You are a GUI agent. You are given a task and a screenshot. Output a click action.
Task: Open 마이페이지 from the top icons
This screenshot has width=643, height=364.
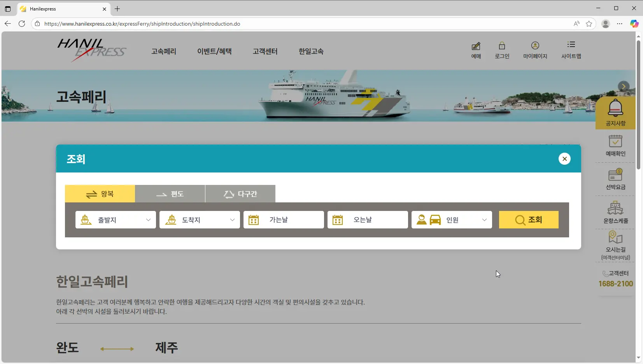coord(535,50)
